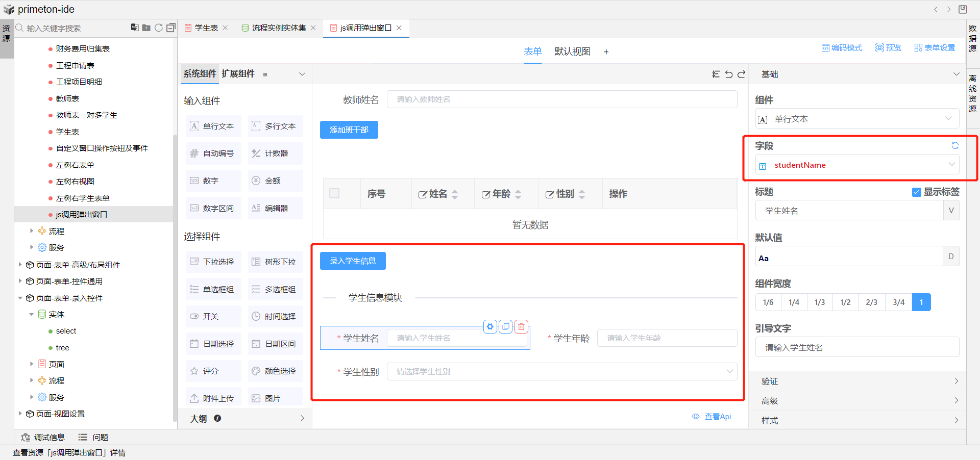Open settings gear on the 学生姓名 field
This screenshot has height=460, width=980.
490,327
